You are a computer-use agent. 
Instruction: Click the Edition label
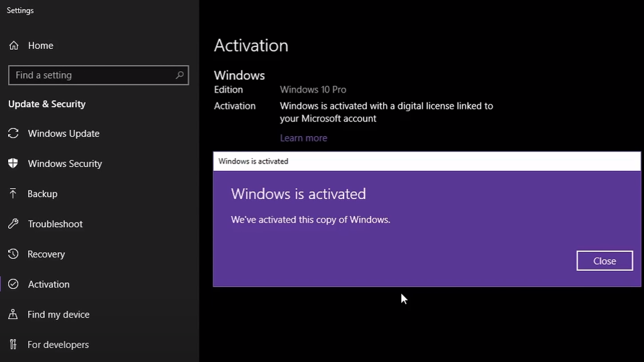click(228, 89)
